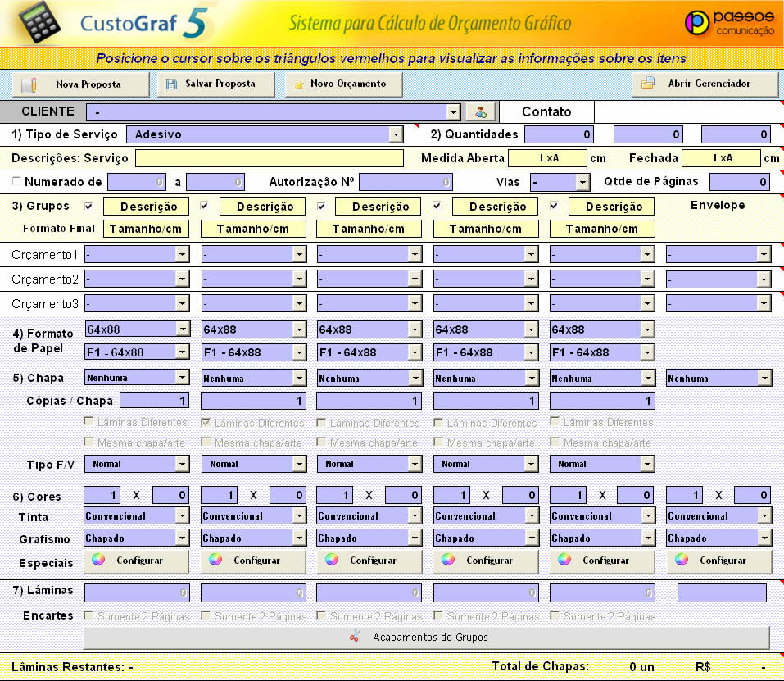This screenshot has height=681, width=784.
Task: Click first Tamanho/cm field
Action: (147, 229)
